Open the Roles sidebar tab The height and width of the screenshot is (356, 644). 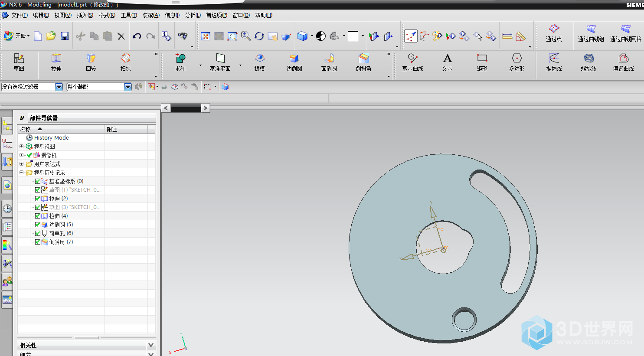point(7,282)
